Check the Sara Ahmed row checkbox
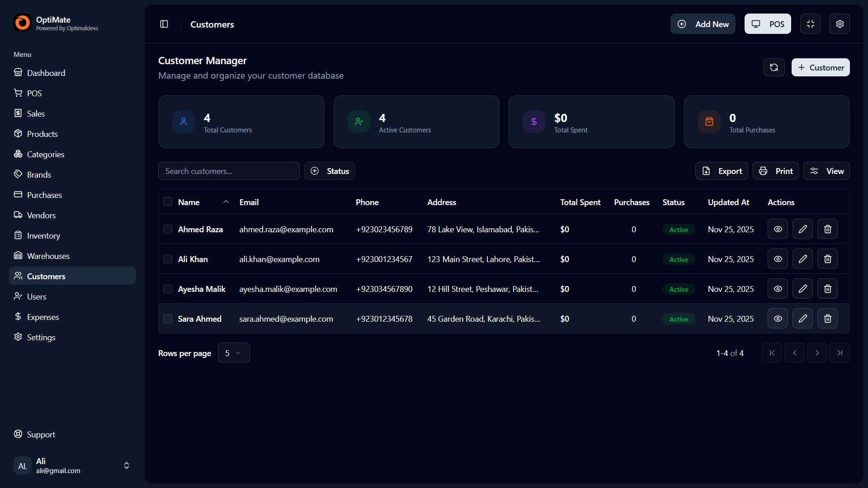 pos(168,319)
